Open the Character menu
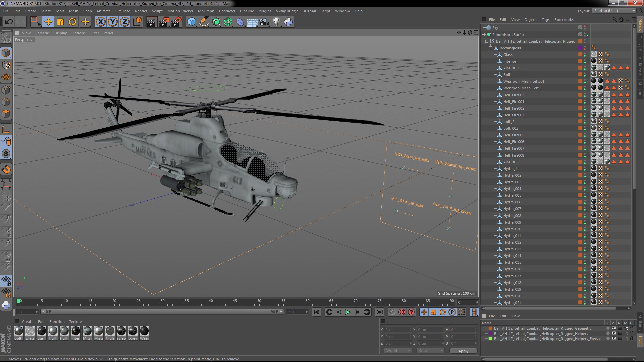The height and width of the screenshot is (362, 644). [227, 11]
